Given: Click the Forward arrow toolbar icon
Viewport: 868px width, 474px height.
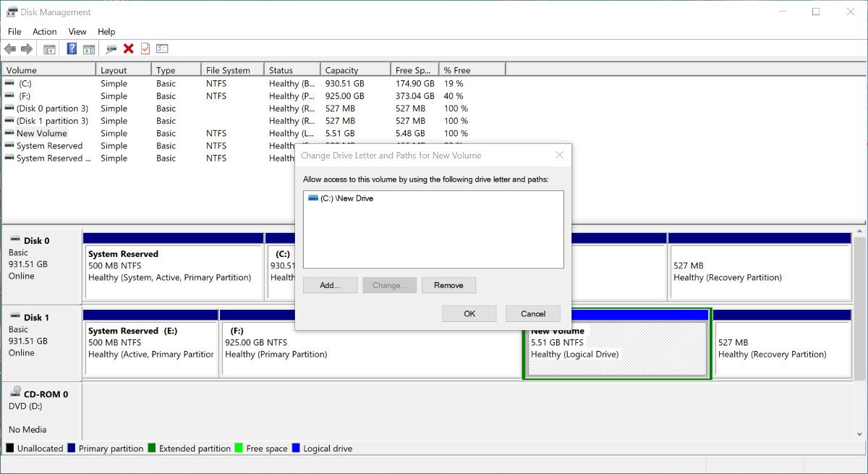Looking at the screenshot, I should 27,49.
